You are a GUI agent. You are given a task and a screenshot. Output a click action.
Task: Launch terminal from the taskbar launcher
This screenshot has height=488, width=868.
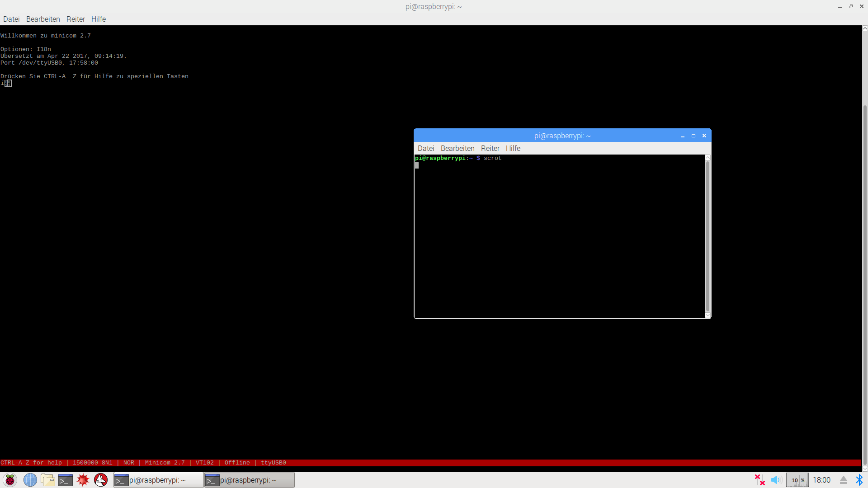click(x=66, y=480)
